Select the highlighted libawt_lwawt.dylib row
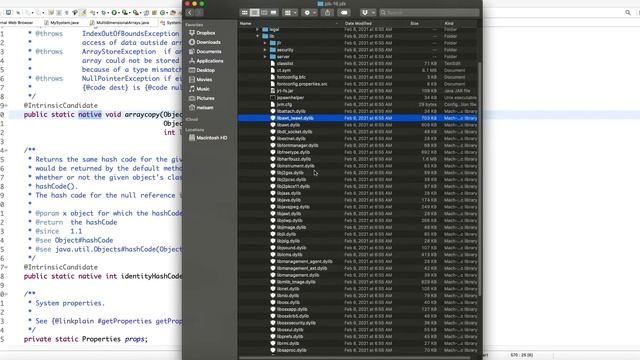This screenshot has height=360, width=640. (357, 118)
